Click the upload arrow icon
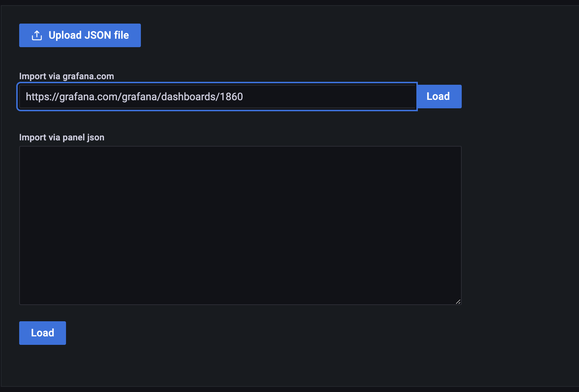This screenshot has height=392, width=579. click(37, 35)
